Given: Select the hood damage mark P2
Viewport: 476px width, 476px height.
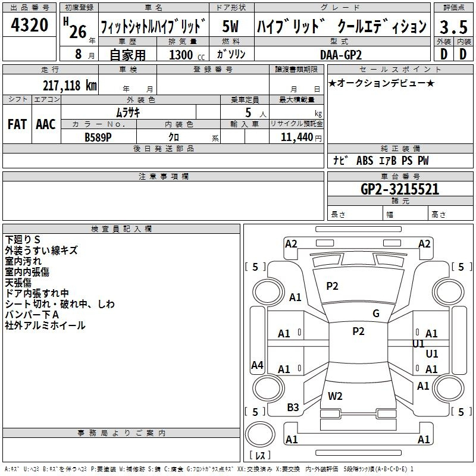Looking at the screenshot, I should pyautogui.click(x=332, y=286).
